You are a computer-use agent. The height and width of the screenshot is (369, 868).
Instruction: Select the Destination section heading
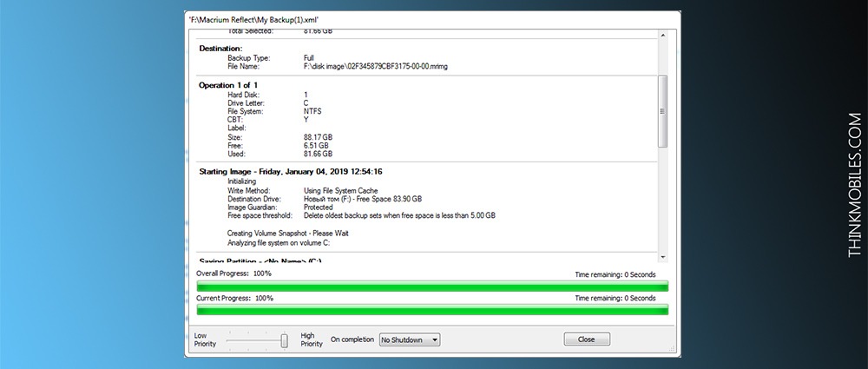[220, 49]
